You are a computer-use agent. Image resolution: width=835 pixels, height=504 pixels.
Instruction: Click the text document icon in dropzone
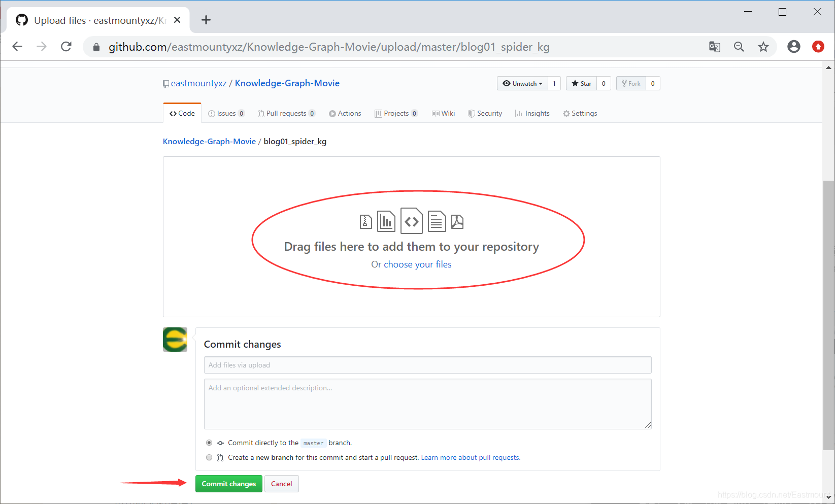(x=437, y=221)
